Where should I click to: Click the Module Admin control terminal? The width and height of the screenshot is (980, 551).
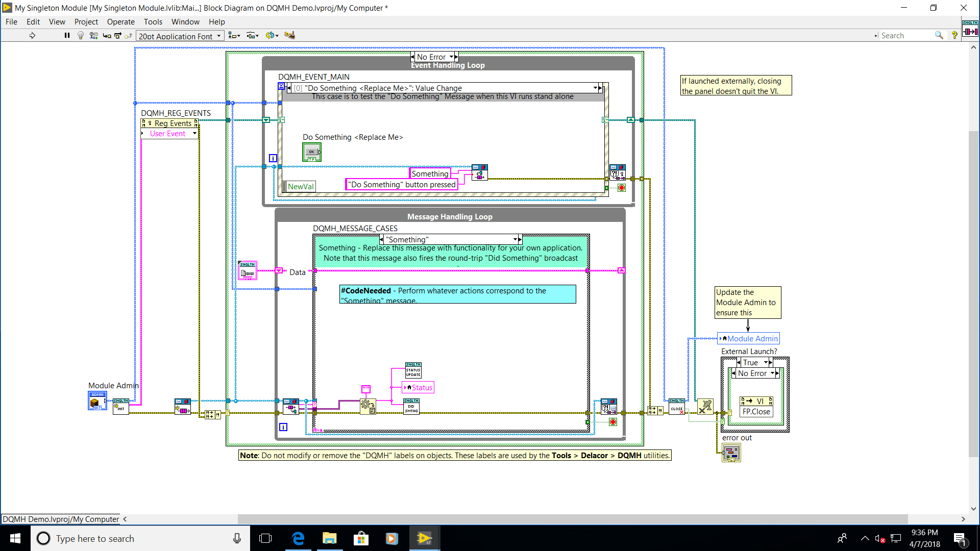point(97,401)
